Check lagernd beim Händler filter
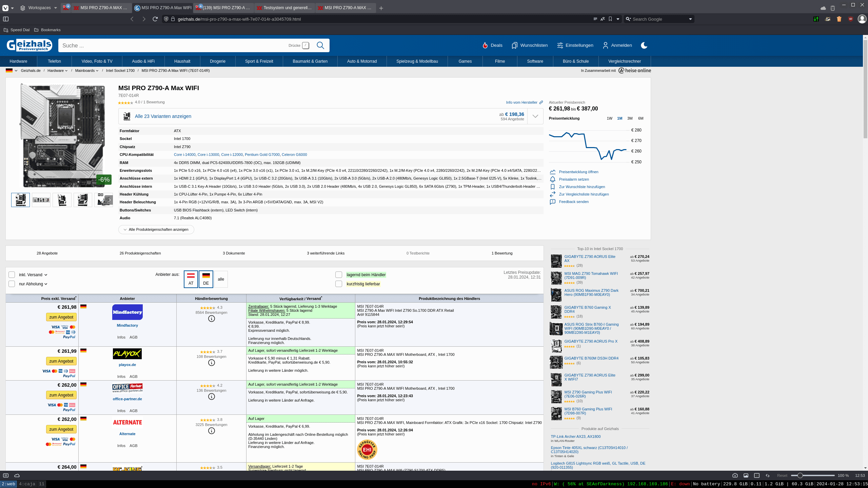868x488 pixels. coord(339,275)
